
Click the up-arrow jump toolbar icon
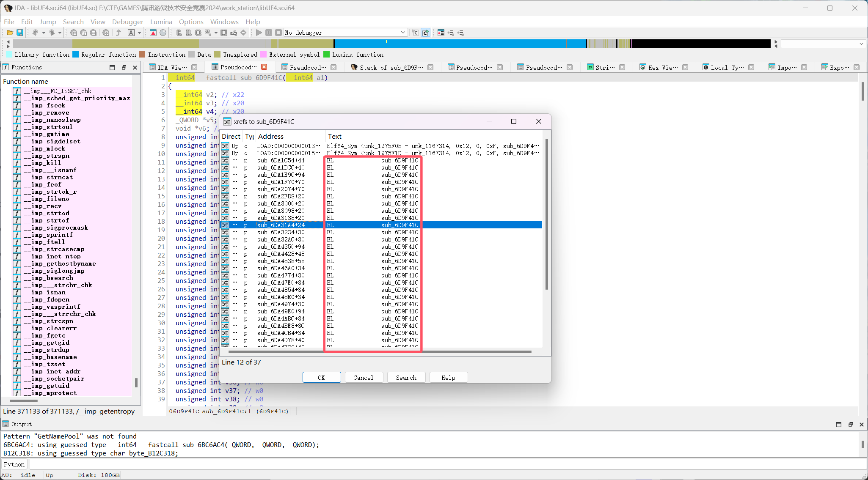point(118,33)
